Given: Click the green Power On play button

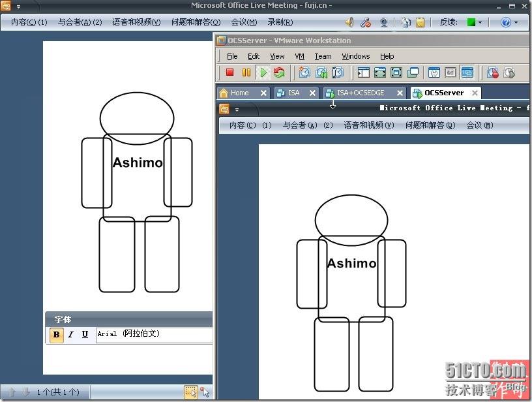Looking at the screenshot, I should tap(263, 72).
